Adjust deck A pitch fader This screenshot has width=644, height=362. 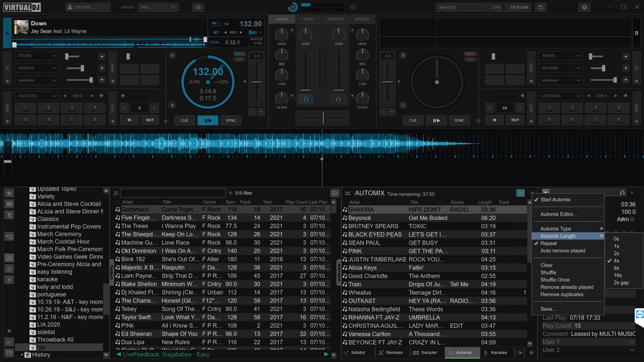tap(257, 82)
